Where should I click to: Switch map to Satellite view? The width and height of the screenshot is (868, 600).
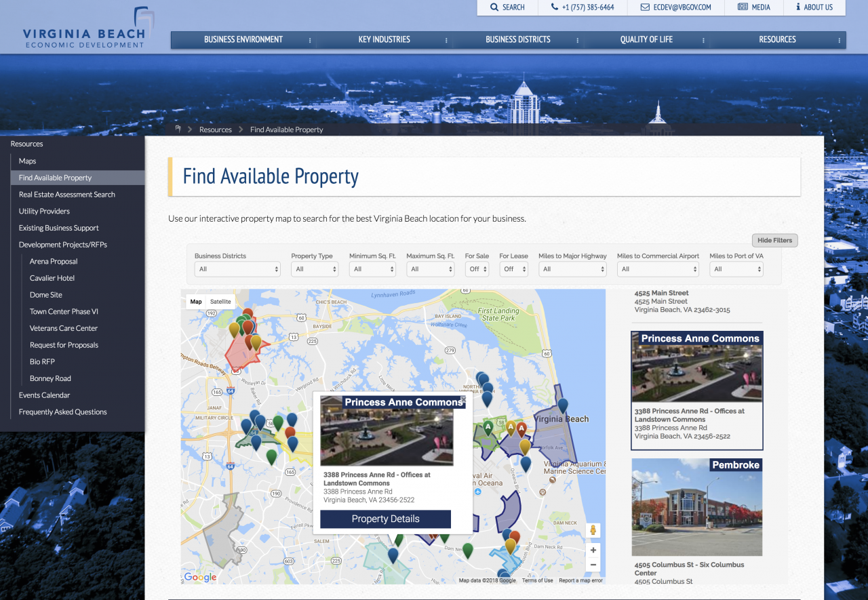[220, 302]
